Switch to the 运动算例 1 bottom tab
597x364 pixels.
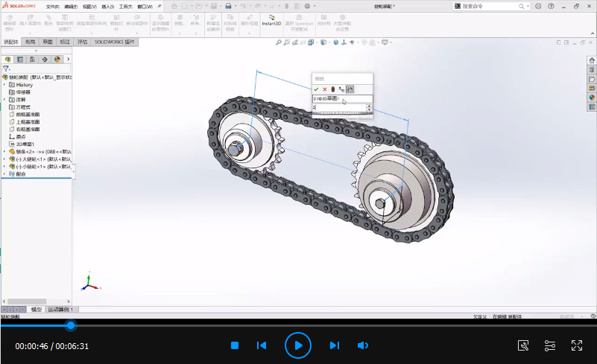point(60,310)
